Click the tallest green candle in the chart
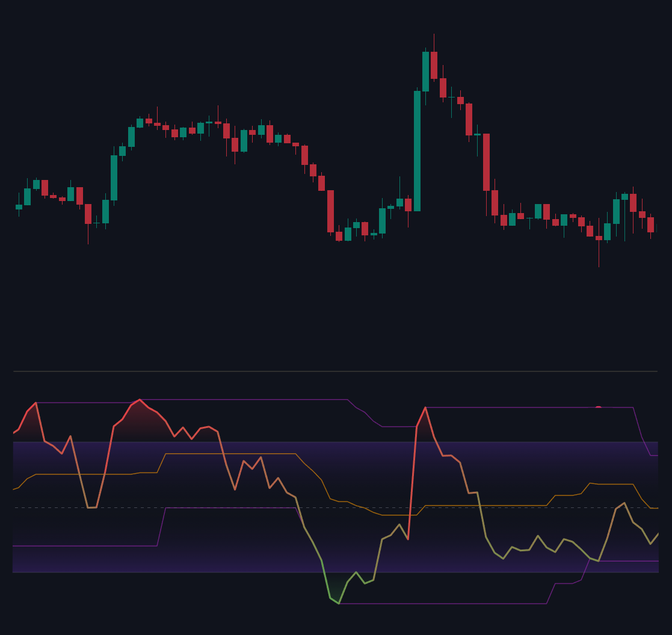This screenshot has width=672, height=635. tap(417, 150)
